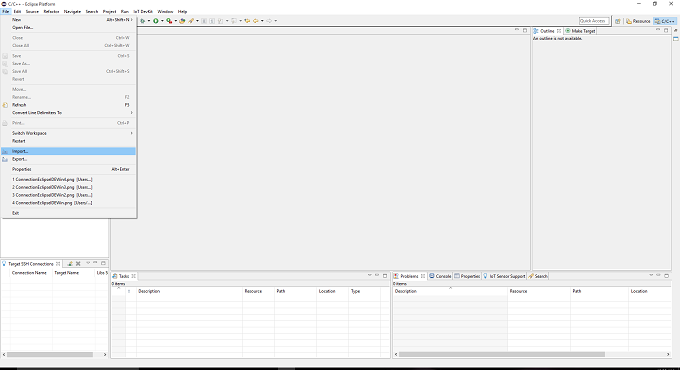Choose Properties in the File menu

[69, 169]
